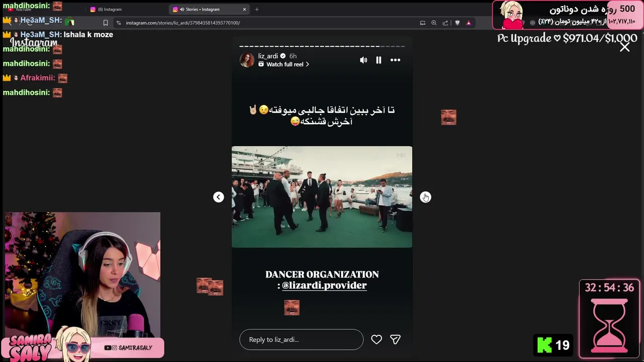
Task: Click the zoom magnifier icon in address bar
Action: (434, 23)
